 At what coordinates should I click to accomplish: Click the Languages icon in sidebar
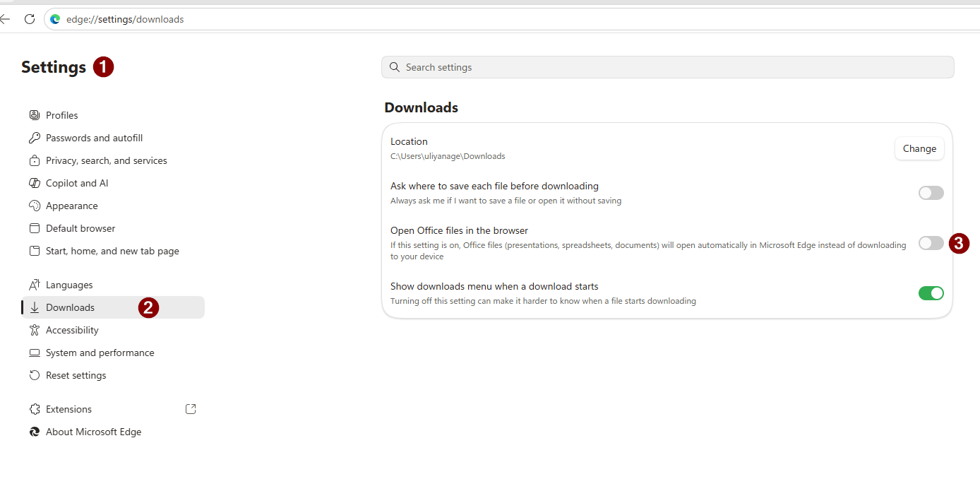(x=34, y=285)
